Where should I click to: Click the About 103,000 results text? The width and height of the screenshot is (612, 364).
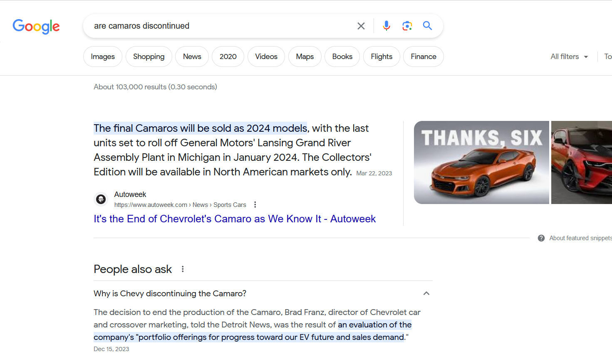pos(155,87)
